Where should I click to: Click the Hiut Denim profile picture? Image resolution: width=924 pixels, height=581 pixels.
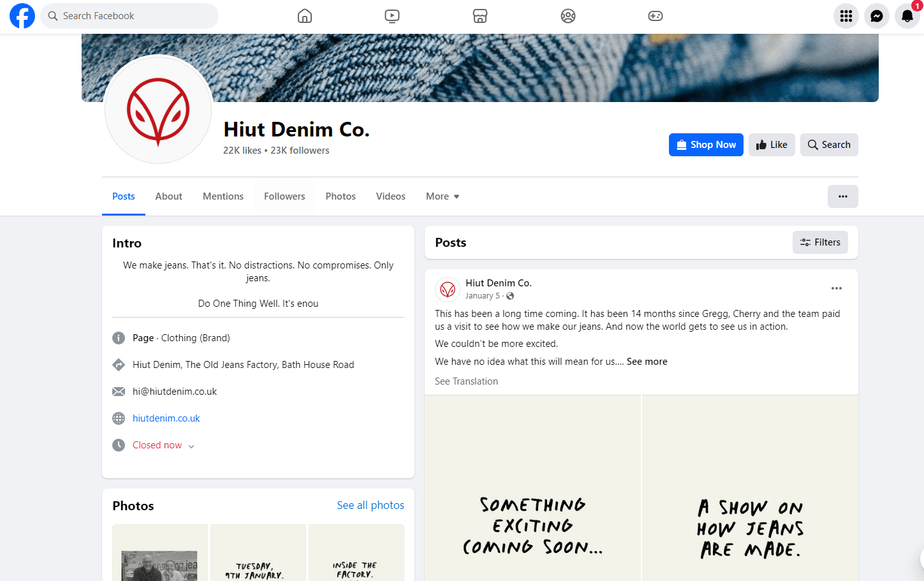158,110
